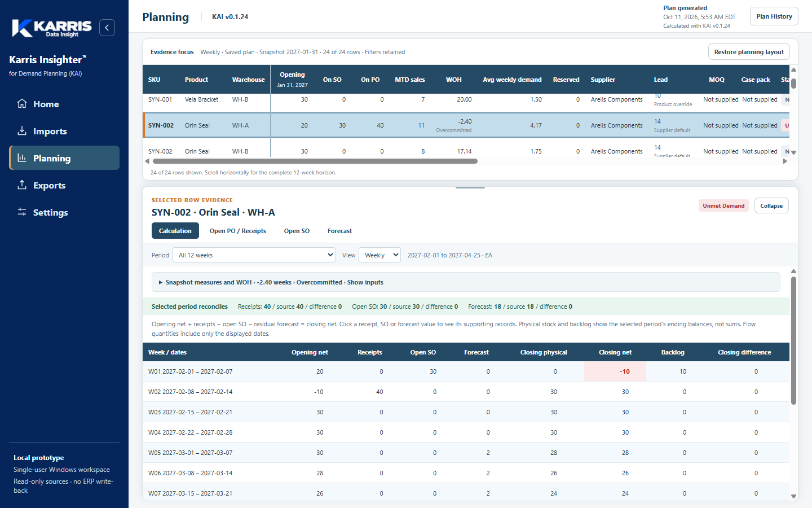Click the up arrow of the evidence panel scrollbar
812x508 pixels.
click(x=793, y=271)
